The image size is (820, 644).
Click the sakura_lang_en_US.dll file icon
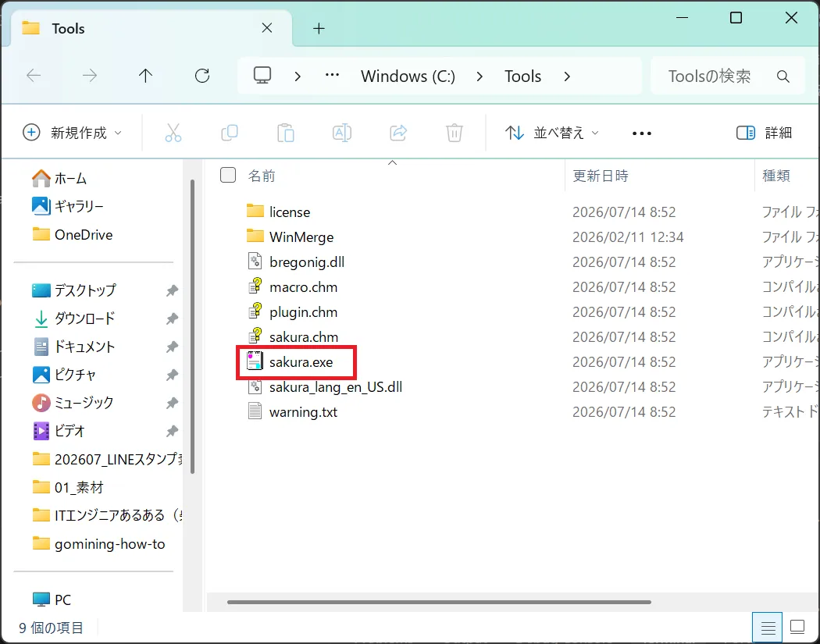[255, 386]
